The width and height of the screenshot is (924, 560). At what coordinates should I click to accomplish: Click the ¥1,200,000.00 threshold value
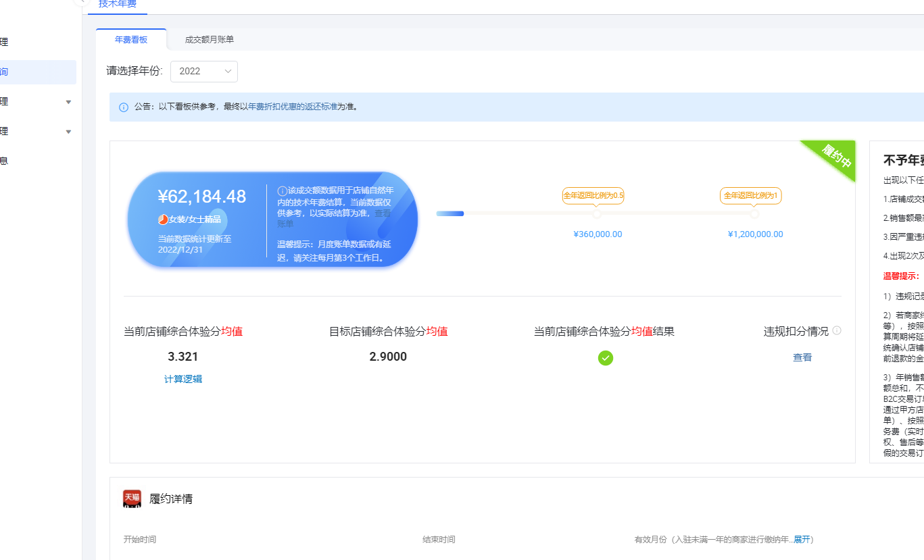click(756, 234)
